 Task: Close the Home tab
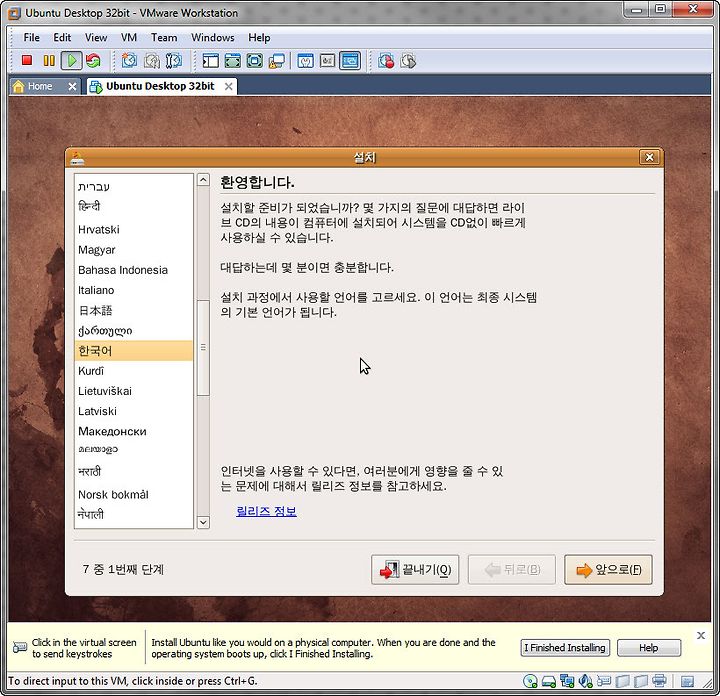72,86
